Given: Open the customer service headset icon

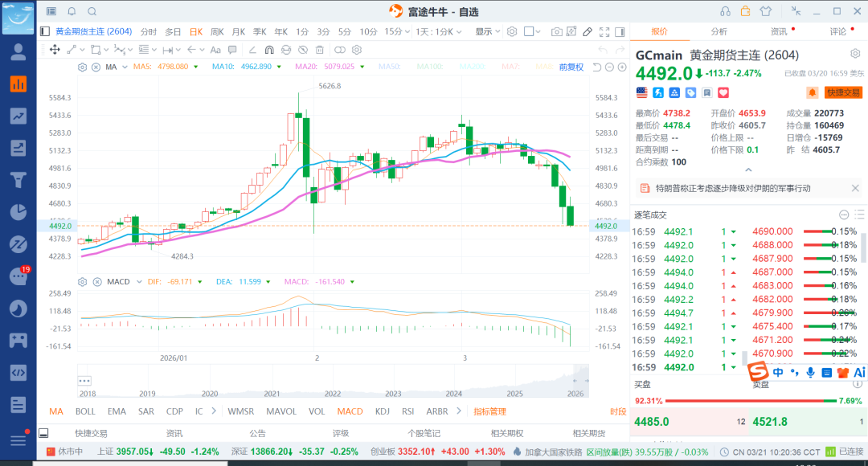Looking at the screenshot, I should pyautogui.click(x=725, y=11).
